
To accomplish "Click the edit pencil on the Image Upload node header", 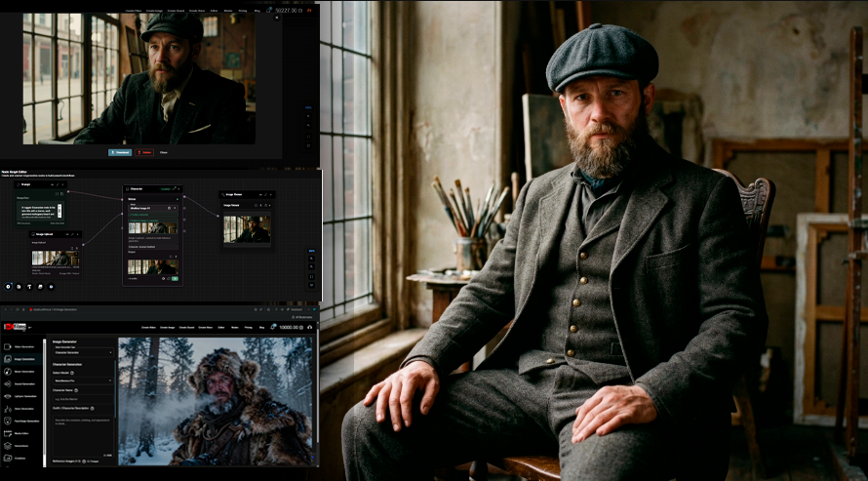I will click(72, 234).
